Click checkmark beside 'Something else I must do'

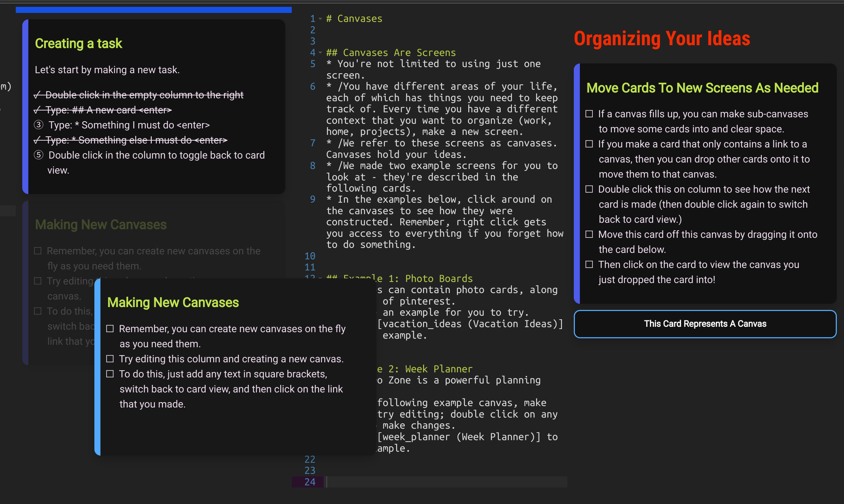(x=37, y=140)
